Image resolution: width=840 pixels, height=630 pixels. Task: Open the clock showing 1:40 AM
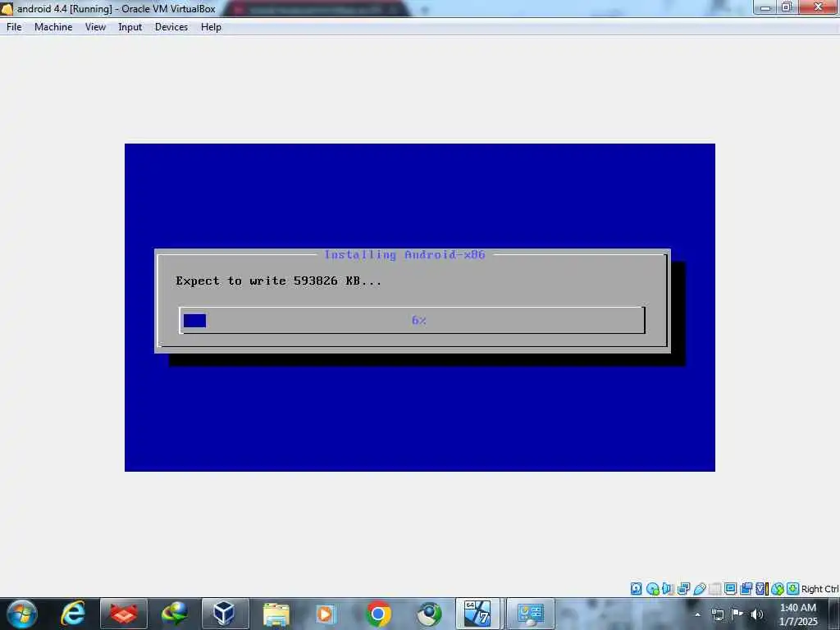coord(798,614)
